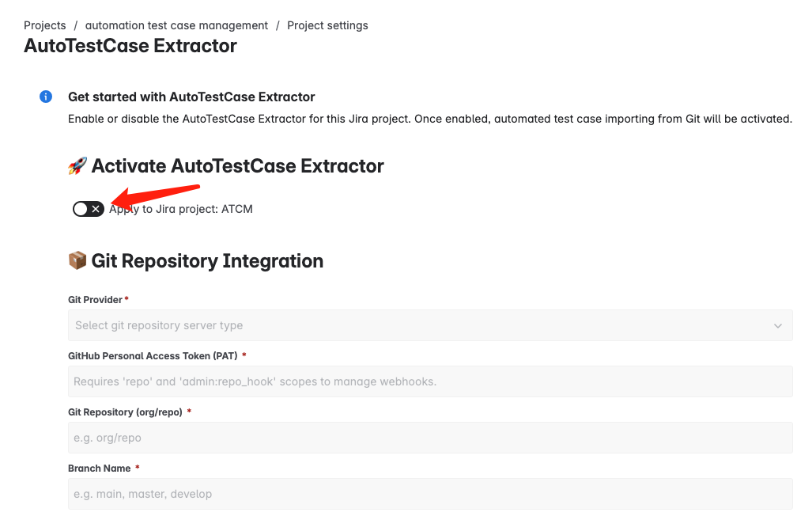Focus the Branch Name input field

coord(430,494)
